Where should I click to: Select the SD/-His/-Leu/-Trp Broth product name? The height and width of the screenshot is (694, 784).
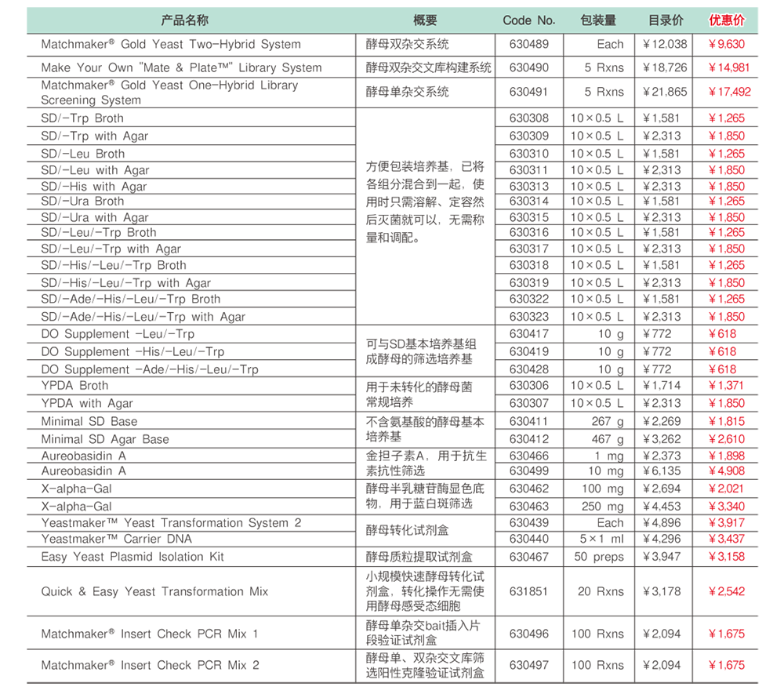tap(114, 266)
